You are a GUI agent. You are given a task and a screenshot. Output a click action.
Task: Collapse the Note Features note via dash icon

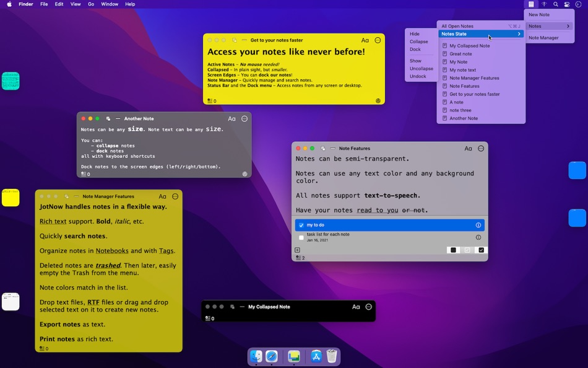pos(332,148)
